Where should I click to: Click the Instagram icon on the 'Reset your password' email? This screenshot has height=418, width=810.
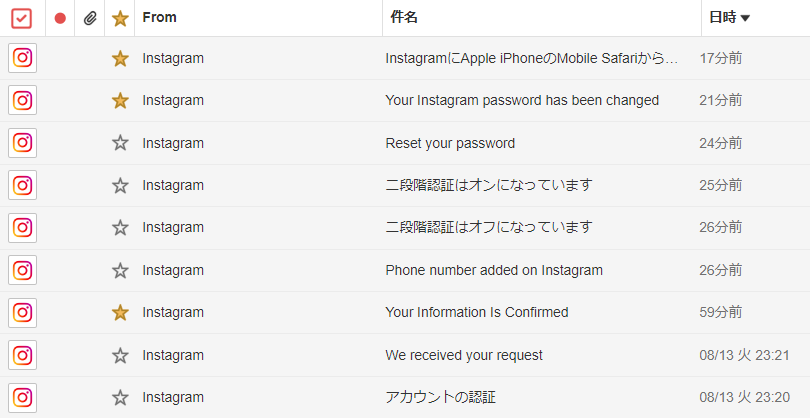coord(23,143)
